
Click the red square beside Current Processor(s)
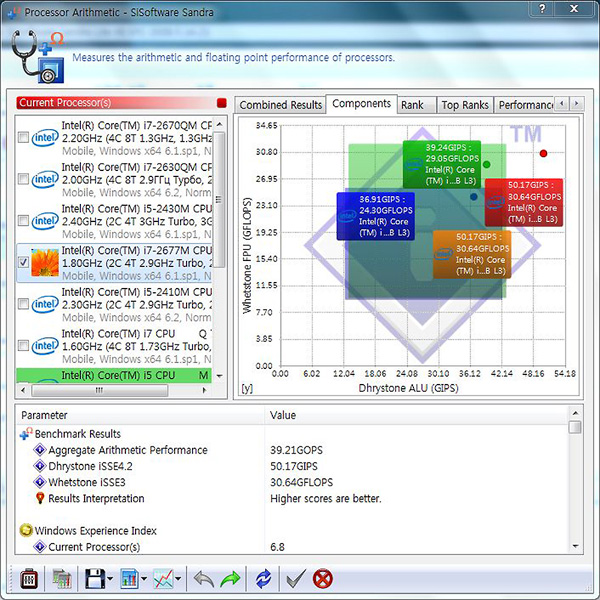pyautogui.click(x=222, y=103)
